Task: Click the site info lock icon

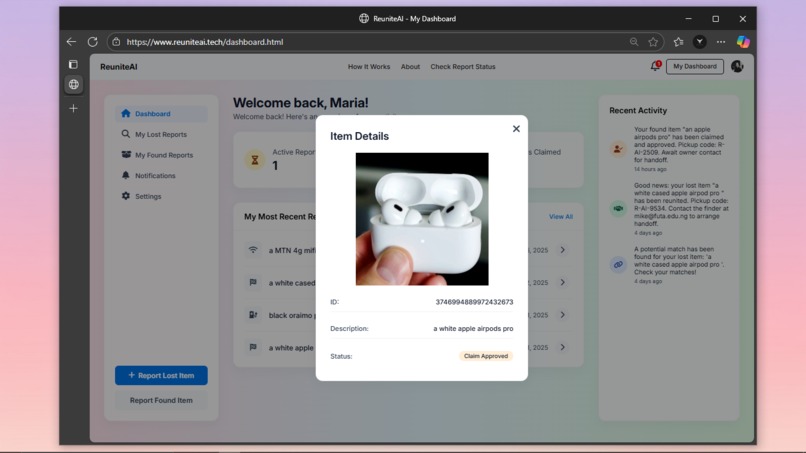Action: tap(116, 42)
